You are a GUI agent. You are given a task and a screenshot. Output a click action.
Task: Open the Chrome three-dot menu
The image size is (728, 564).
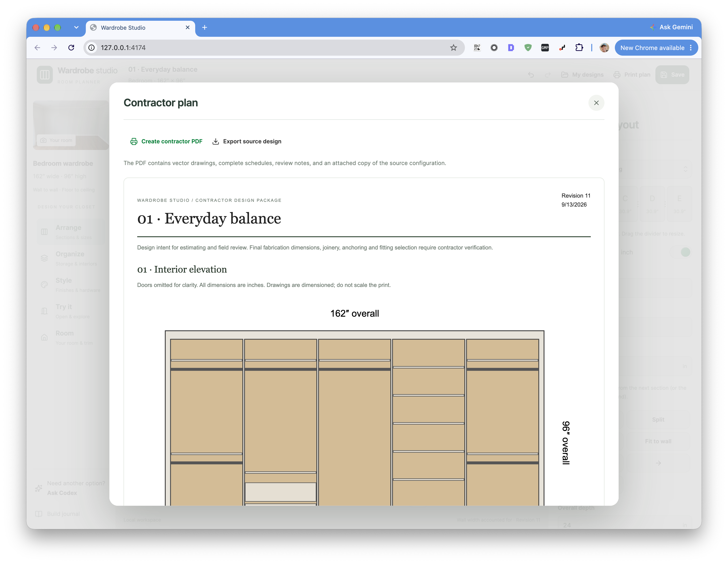click(691, 48)
